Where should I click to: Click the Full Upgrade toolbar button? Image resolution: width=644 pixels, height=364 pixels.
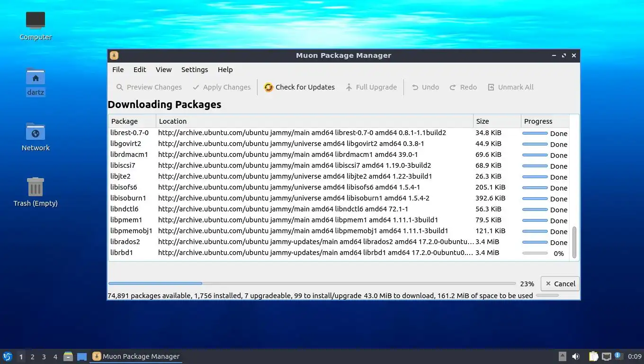(x=371, y=87)
